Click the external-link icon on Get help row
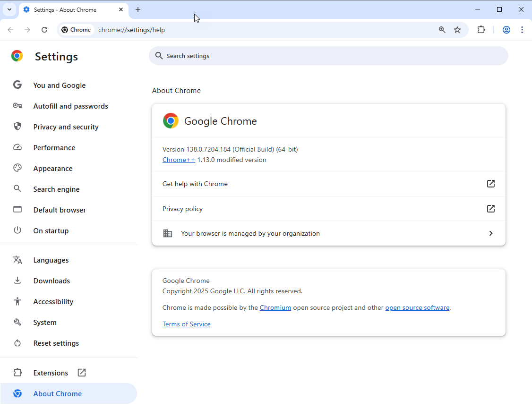Screen dimensions: 532x409 pos(490,183)
